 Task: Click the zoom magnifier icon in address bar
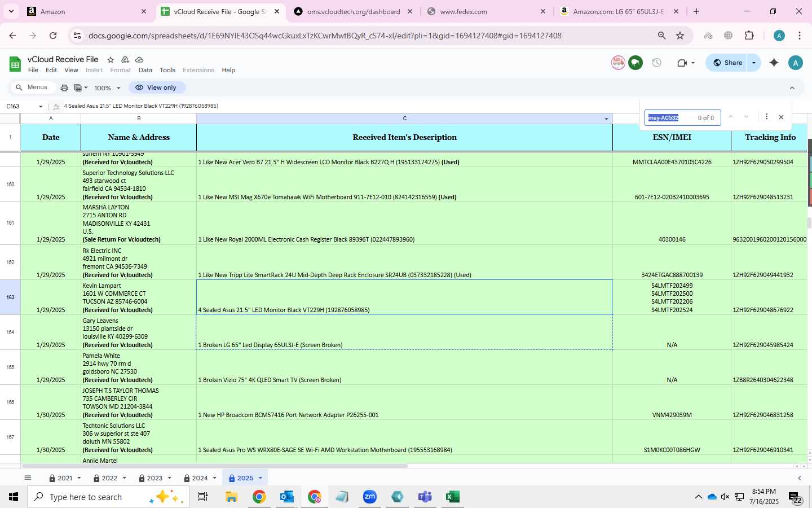[661, 36]
